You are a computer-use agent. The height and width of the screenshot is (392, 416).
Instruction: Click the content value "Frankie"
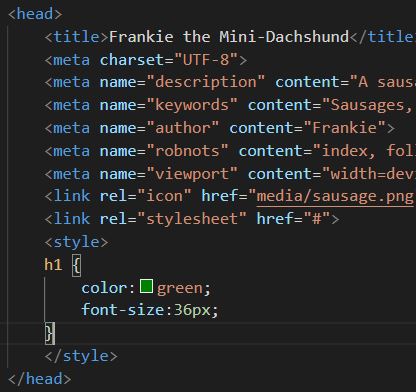[345, 128]
